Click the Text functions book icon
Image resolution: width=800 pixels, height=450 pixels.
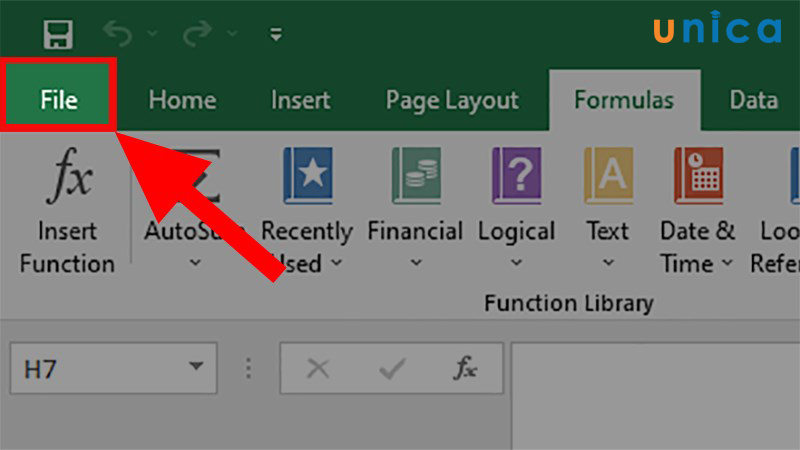click(x=609, y=176)
